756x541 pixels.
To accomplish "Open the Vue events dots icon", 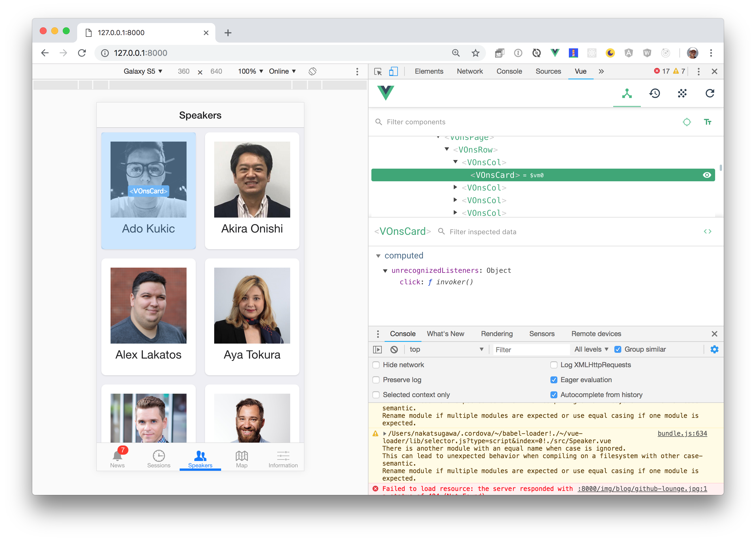I will (x=682, y=93).
